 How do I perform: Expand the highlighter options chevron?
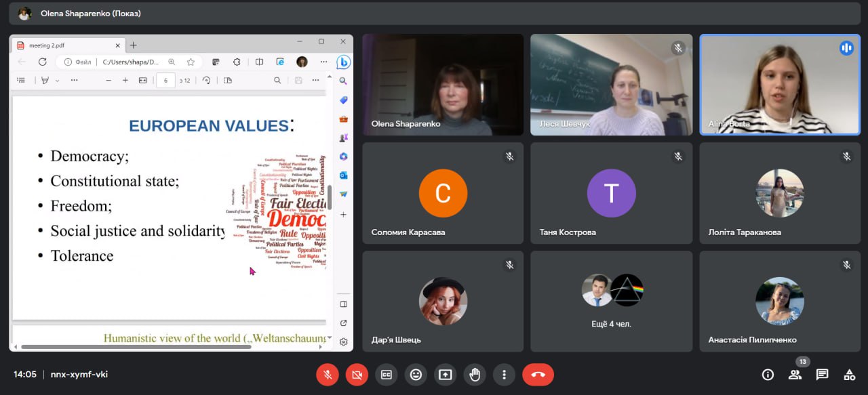click(58, 80)
